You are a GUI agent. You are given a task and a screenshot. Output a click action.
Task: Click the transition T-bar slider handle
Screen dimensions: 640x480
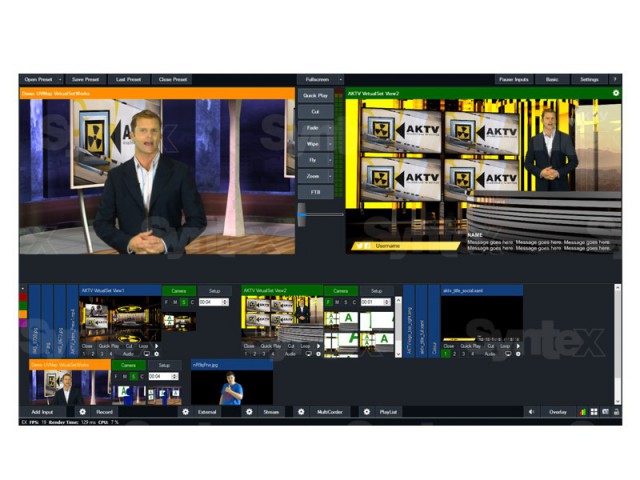(302, 215)
